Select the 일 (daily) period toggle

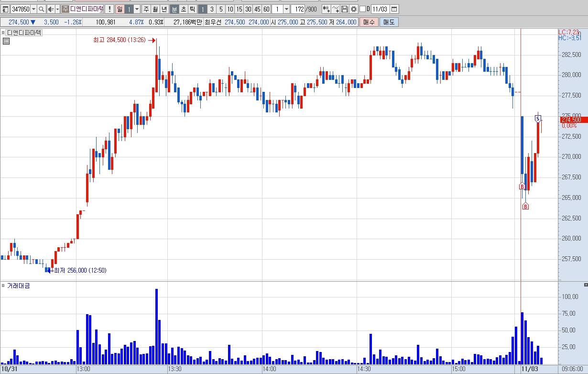120,9
